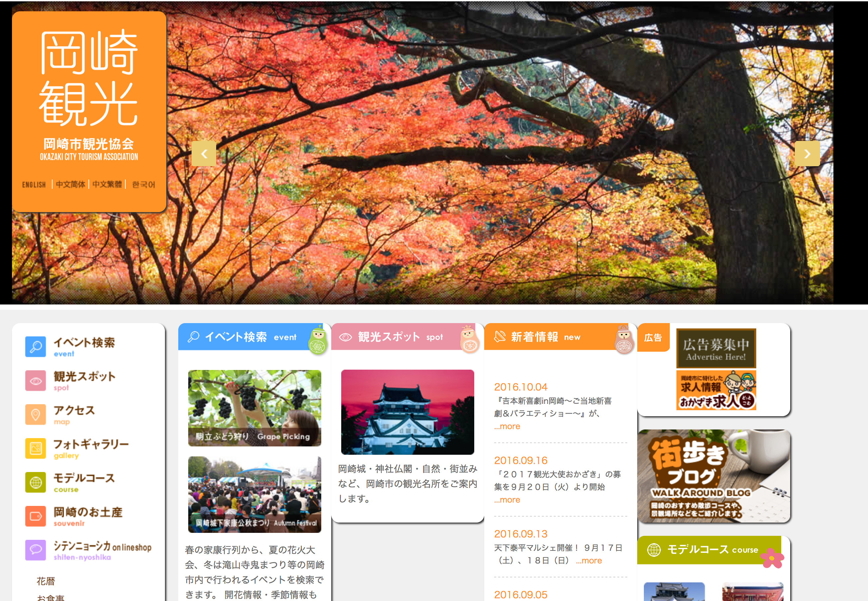Click the blue magnifier event search icon
868x601 pixels.
pyautogui.click(x=35, y=346)
